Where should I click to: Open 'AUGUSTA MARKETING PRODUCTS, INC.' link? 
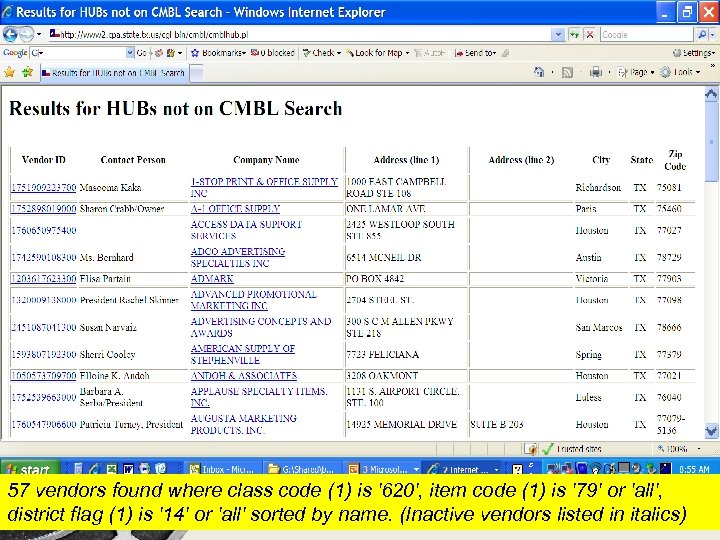pos(243,424)
